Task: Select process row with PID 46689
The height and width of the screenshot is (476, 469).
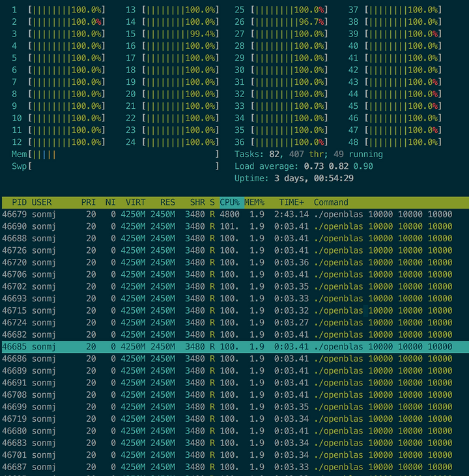Action: coord(234,370)
